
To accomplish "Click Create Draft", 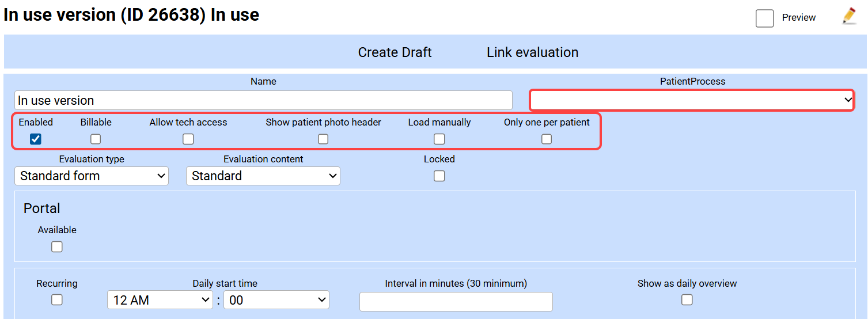I will coord(395,52).
